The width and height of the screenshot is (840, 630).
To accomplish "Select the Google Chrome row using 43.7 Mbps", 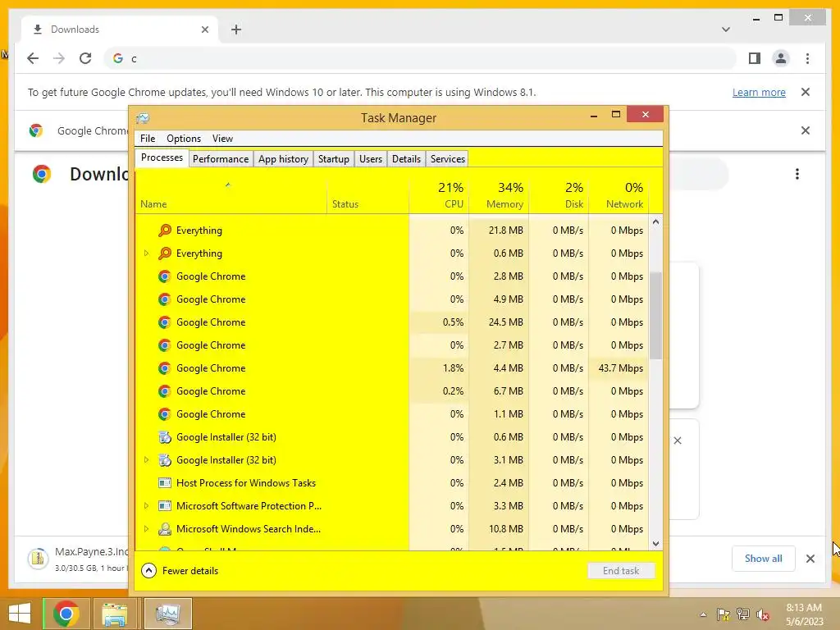I will tap(392, 368).
